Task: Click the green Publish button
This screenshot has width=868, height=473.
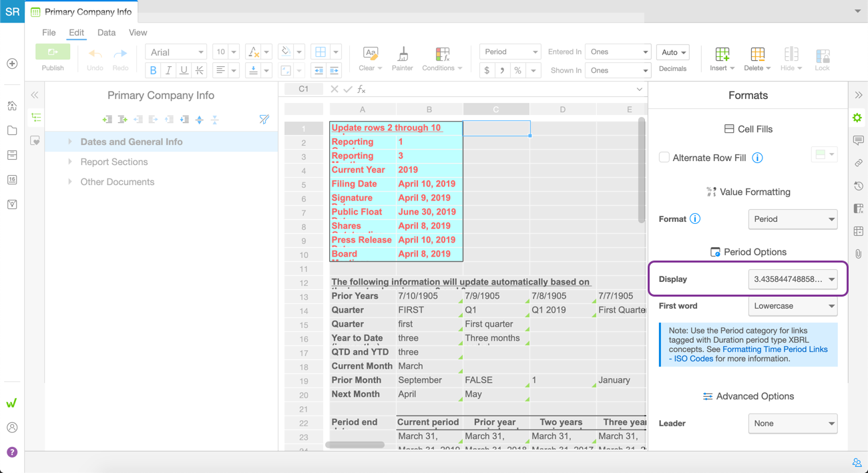Action: pos(53,52)
